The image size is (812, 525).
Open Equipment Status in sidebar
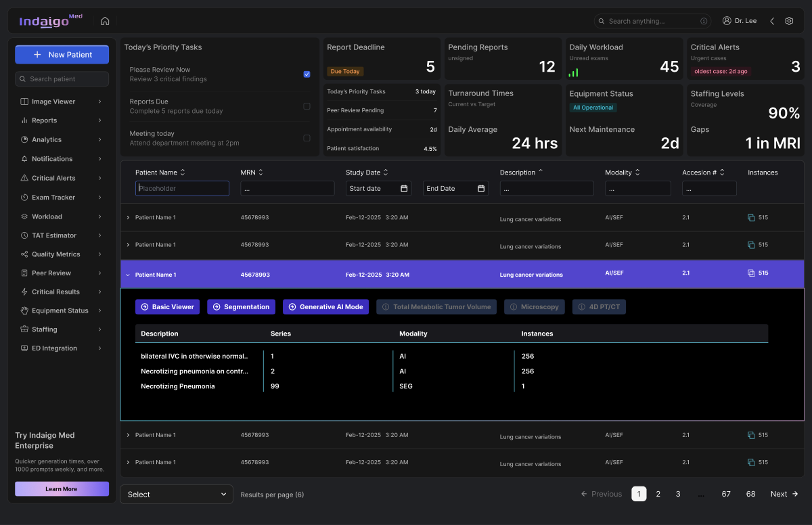tap(62, 311)
